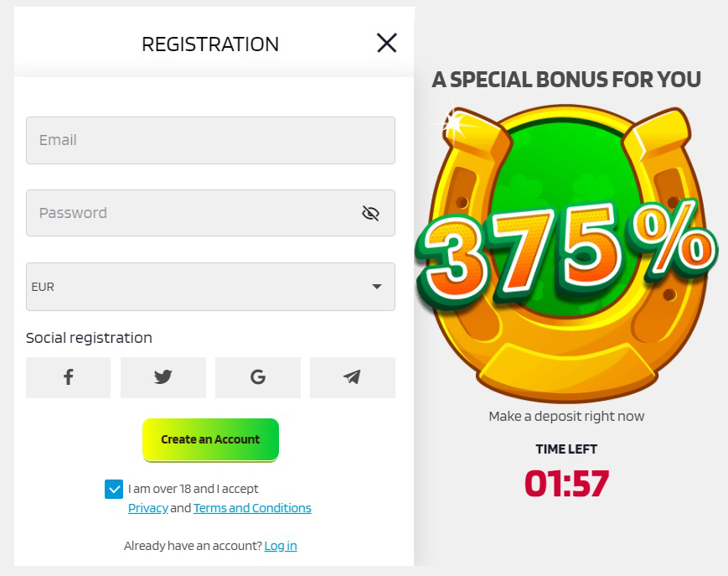
Task: Sign up using the Telegram icon
Action: coord(352,377)
